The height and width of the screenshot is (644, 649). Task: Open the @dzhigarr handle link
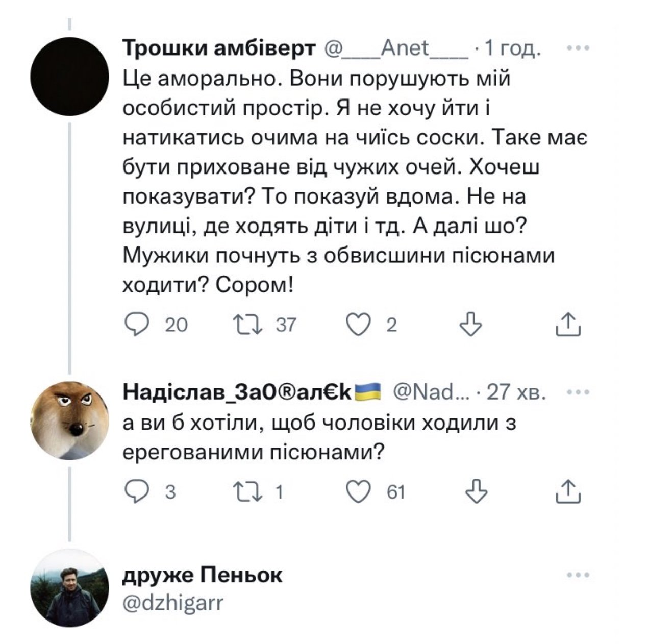click(x=173, y=603)
